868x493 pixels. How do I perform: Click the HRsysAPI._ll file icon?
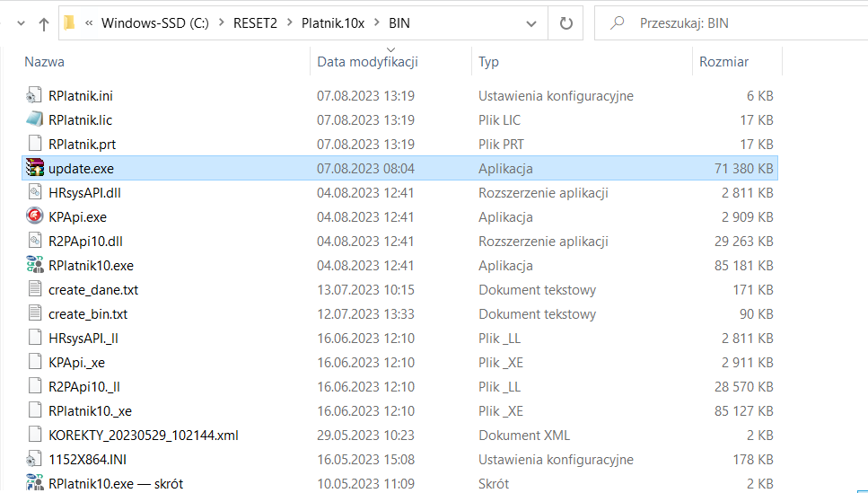[x=34, y=338]
